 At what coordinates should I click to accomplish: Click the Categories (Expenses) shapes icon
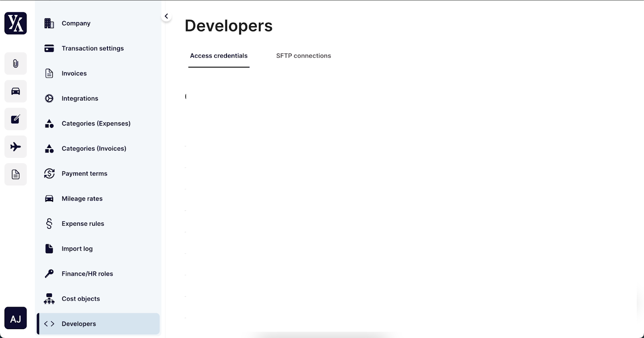(49, 124)
